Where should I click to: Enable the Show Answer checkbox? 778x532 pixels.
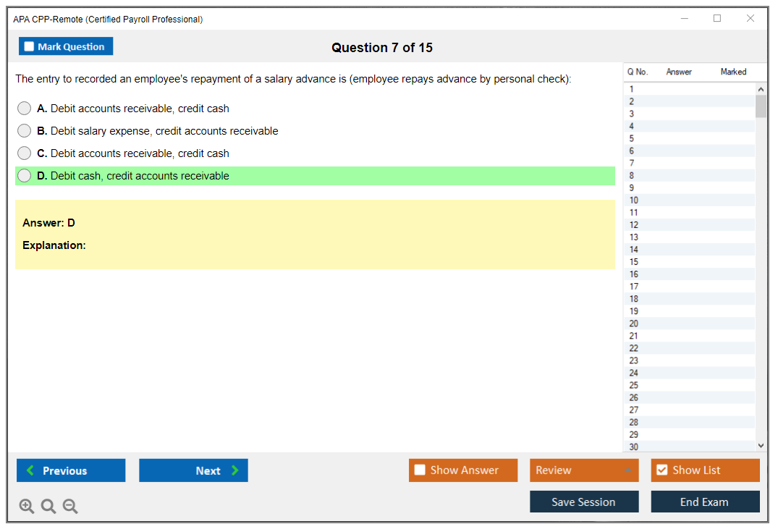coord(420,470)
